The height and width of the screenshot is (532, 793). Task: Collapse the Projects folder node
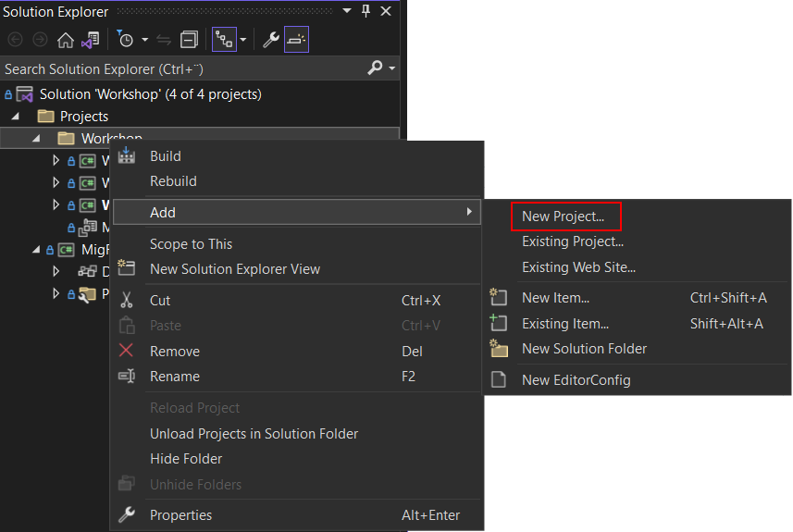tap(16, 117)
